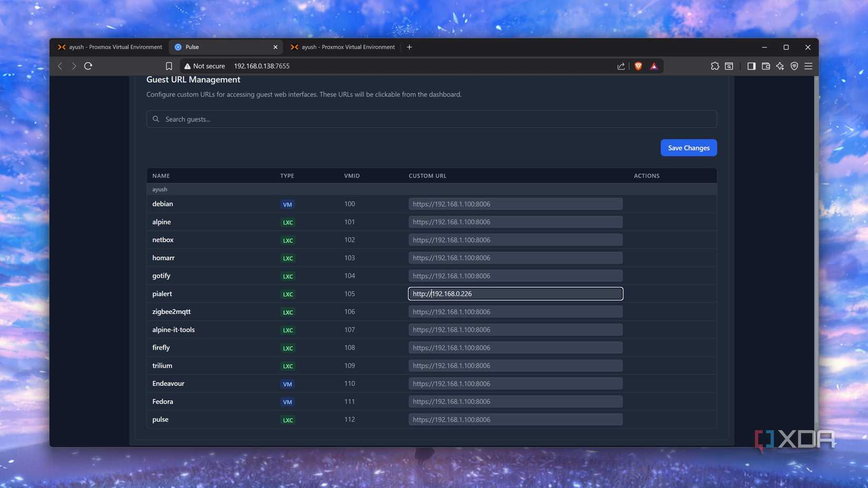The image size is (868, 488).
Task: Open a new browser tab
Action: point(409,47)
